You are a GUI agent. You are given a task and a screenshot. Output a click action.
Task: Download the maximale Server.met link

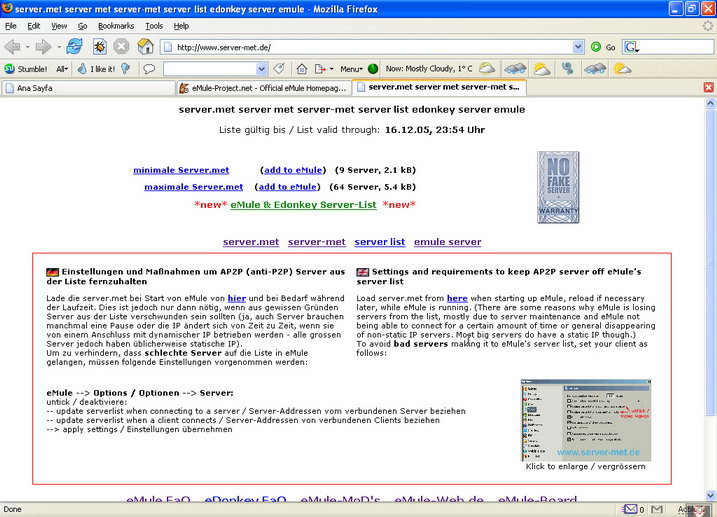pyautogui.click(x=193, y=187)
